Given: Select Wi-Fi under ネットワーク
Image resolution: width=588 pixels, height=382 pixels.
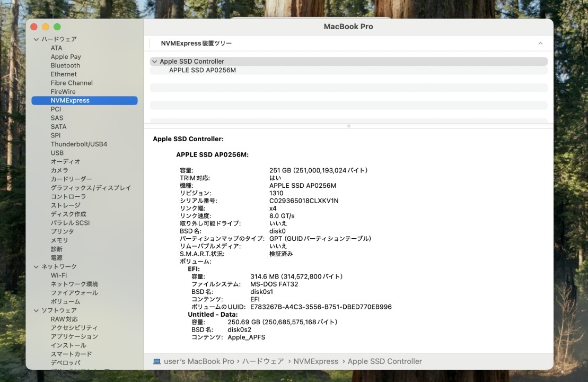Looking at the screenshot, I should (59, 275).
